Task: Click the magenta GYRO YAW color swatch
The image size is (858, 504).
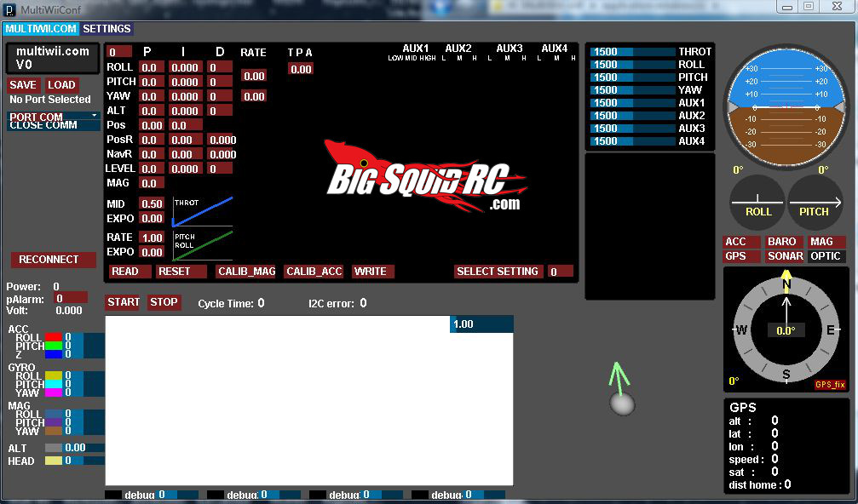Action: (x=53, y=392)
